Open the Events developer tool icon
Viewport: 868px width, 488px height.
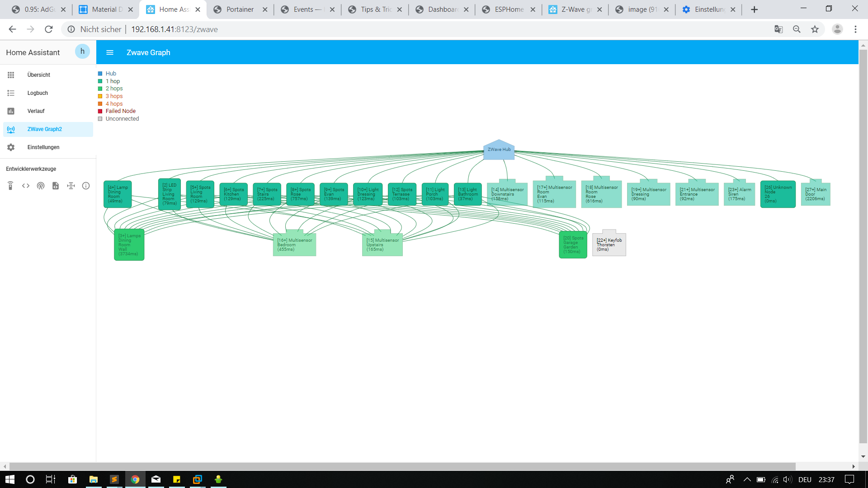coord(41,186)
